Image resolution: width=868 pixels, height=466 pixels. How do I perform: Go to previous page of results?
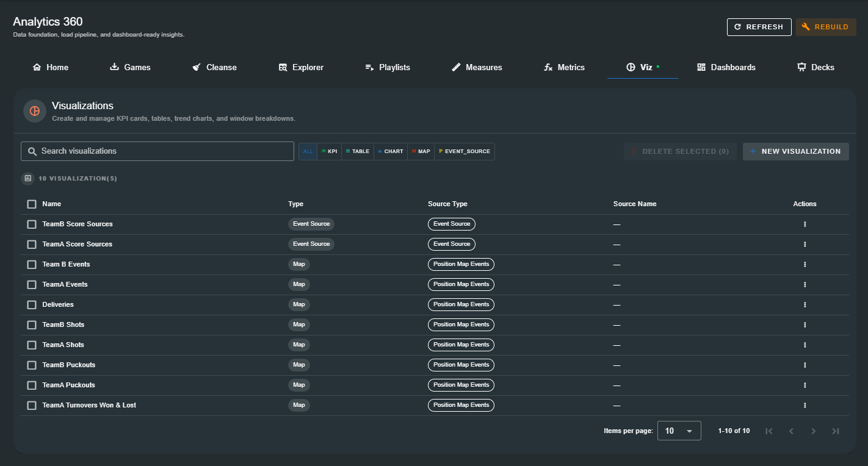tap(791, 431)
